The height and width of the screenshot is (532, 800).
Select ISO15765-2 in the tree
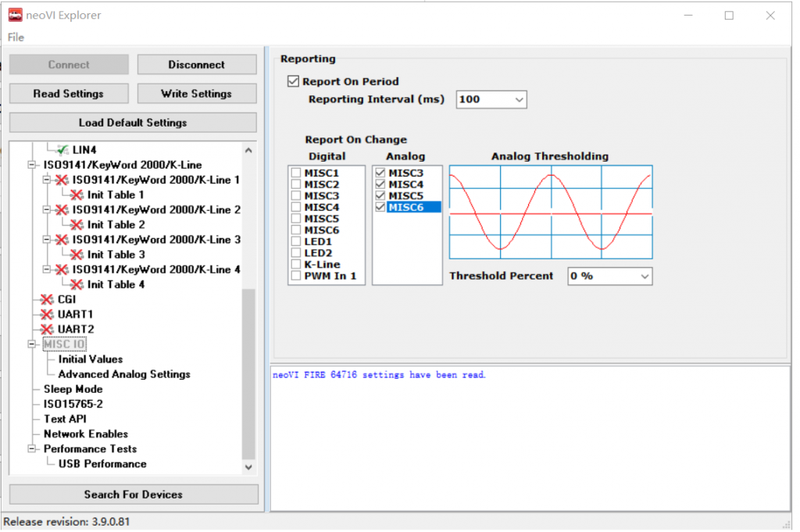73,405
